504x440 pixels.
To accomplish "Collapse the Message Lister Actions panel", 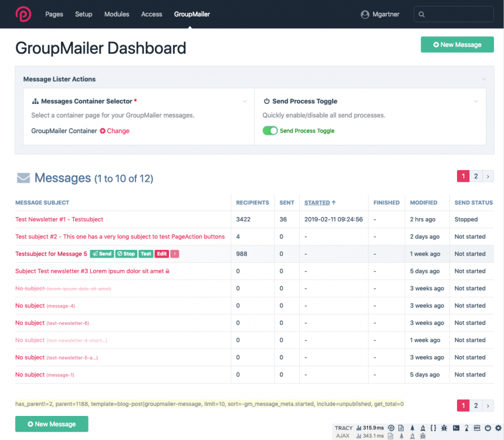I will (x=484, y=79).
